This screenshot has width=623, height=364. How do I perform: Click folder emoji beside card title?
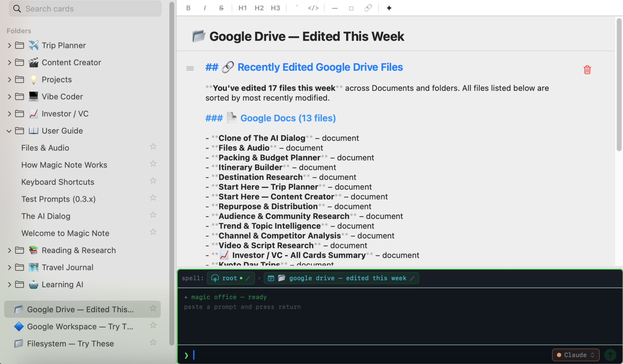(x=199, y=36)
